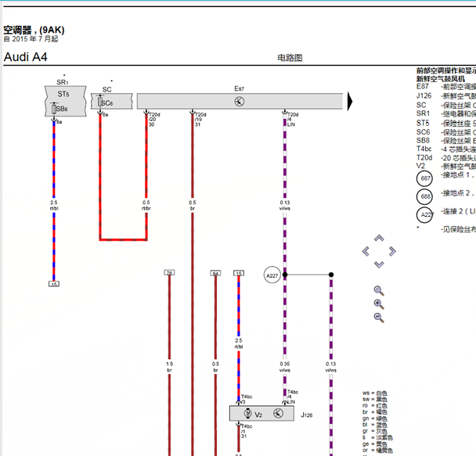Select T20d/4 LIN pin label under E87
Viewport: 476px width, 456px height.
click(293, 120)
